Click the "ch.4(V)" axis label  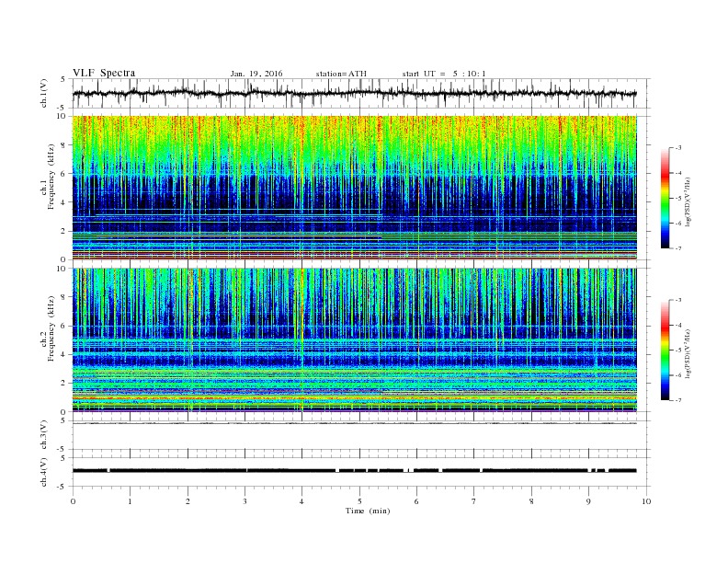[x=44, y=472]
